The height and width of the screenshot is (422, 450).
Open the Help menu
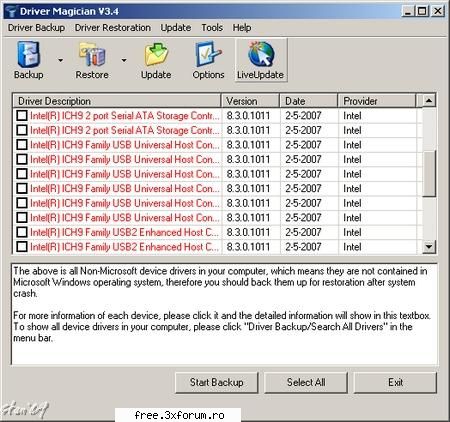pos(242,28)
